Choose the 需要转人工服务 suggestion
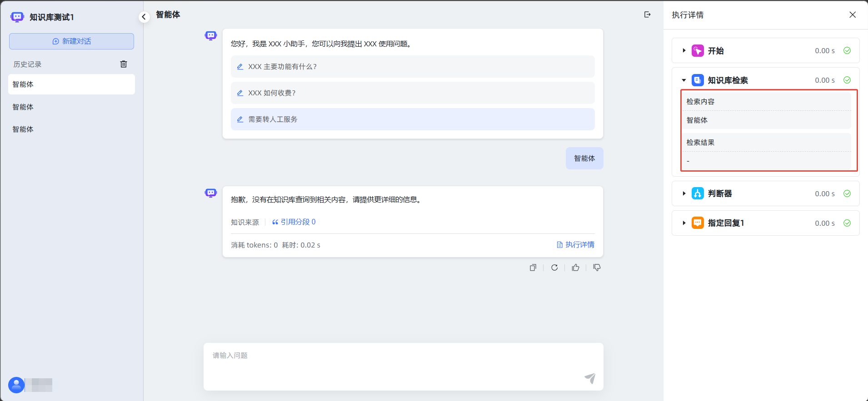868x401 pixels. (273, 119)
